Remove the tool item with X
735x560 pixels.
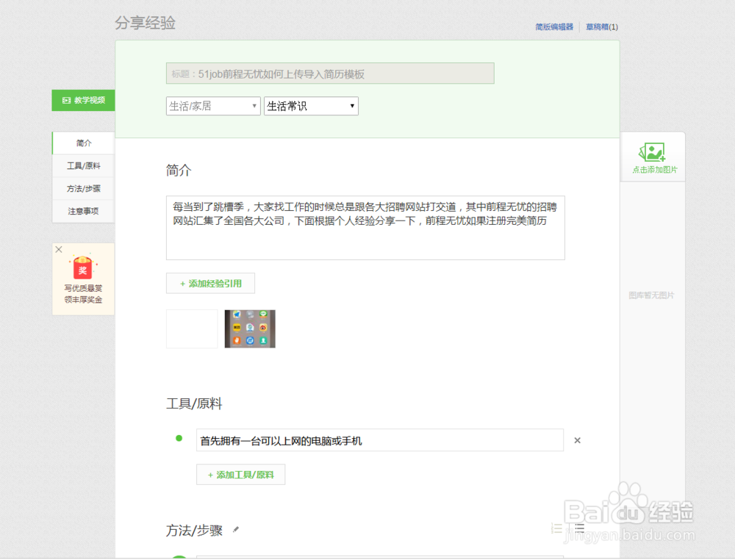(x=577, y=440)
